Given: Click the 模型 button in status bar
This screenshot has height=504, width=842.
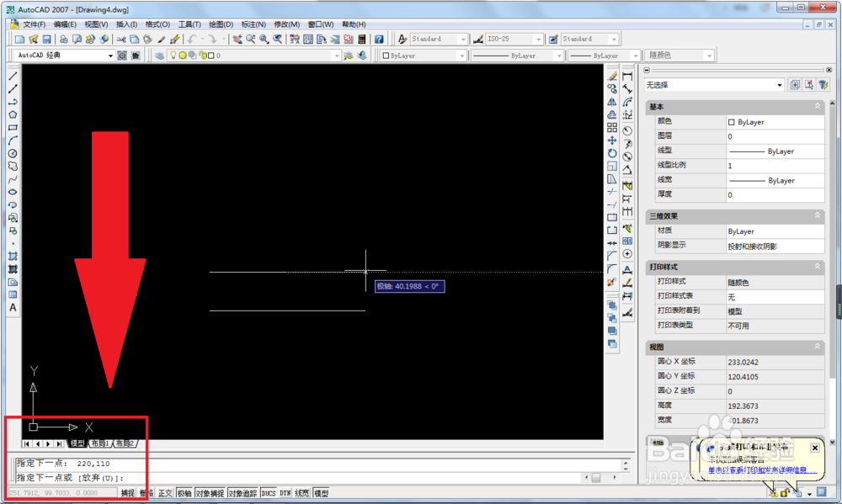Looking at the screenshot, I should pyautogui.click(x=321, y=493).
